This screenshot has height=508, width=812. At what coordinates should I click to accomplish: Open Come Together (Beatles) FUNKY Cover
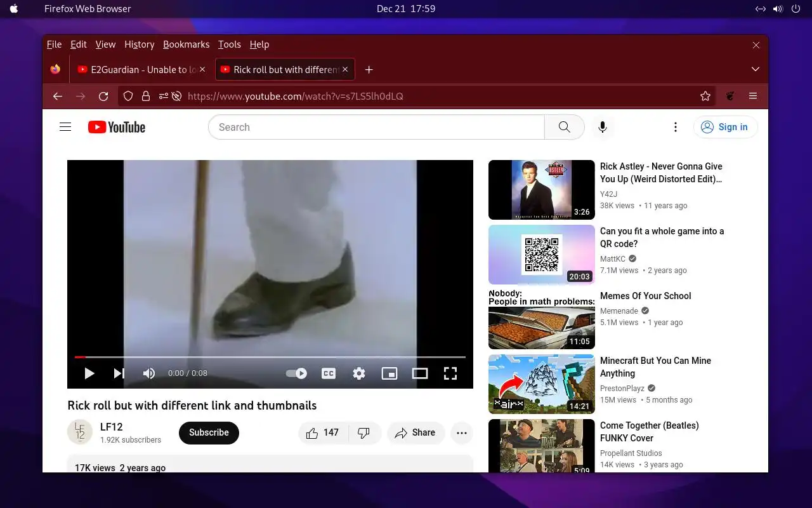pos(650,432)
